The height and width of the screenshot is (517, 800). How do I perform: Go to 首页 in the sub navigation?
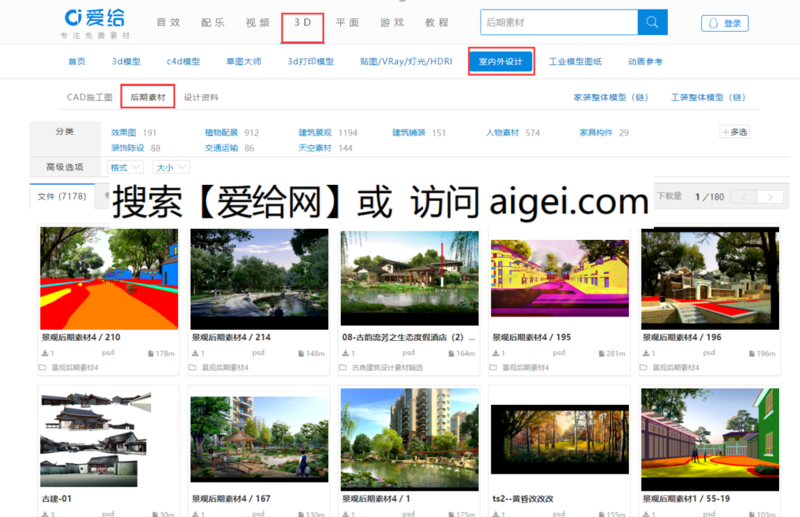[x=77, y=61]
